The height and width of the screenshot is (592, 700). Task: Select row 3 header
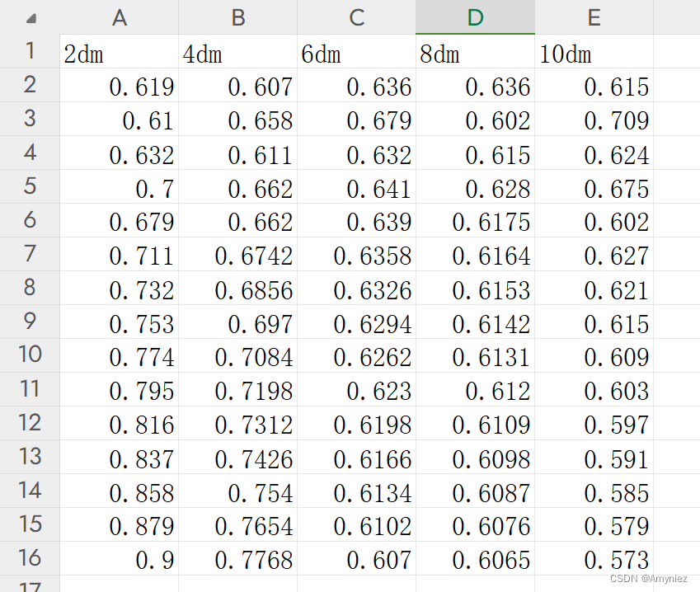coord(30,119)
